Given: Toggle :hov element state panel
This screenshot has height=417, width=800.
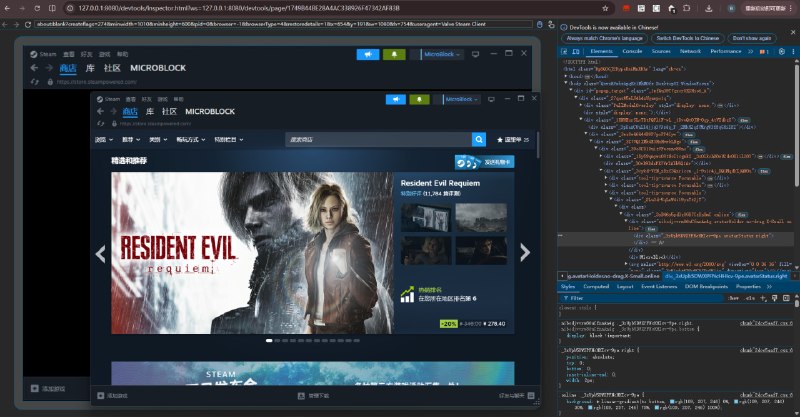Looking at the screenshot, I should (x=734, y=298).
